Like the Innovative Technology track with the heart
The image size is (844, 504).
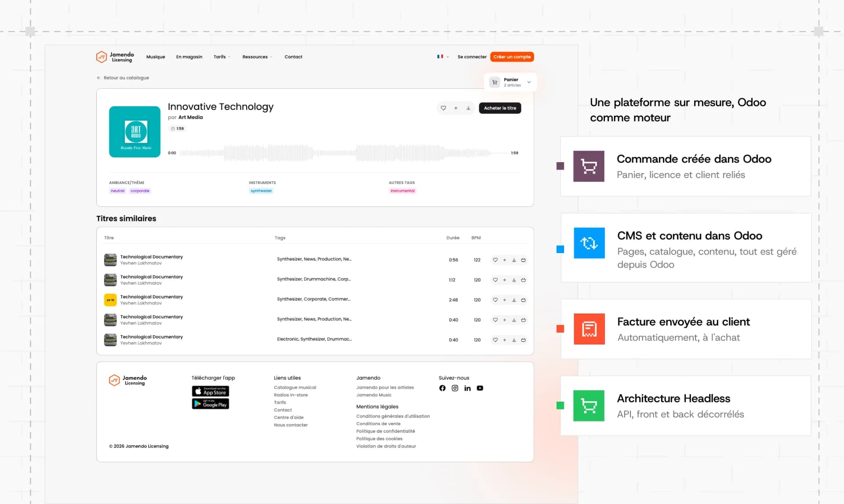[x=443, y=108]
